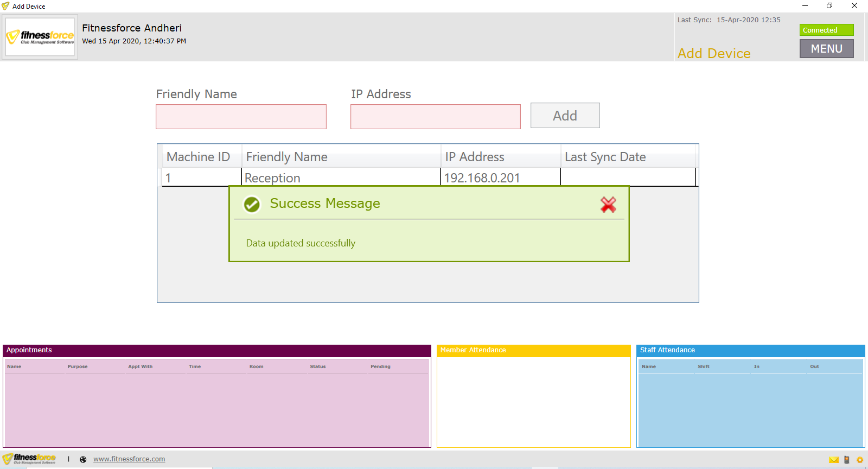Click Purpose column in Appointments panel

click(95, 366)
